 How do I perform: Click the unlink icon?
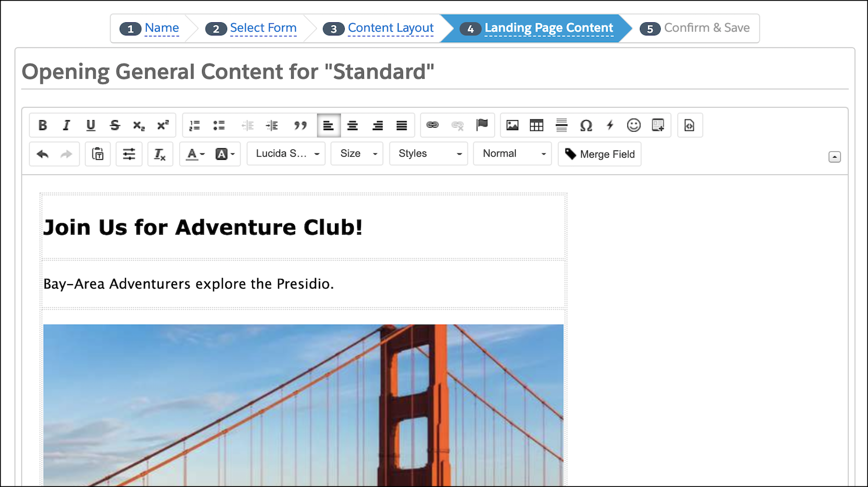pos(458,125)
